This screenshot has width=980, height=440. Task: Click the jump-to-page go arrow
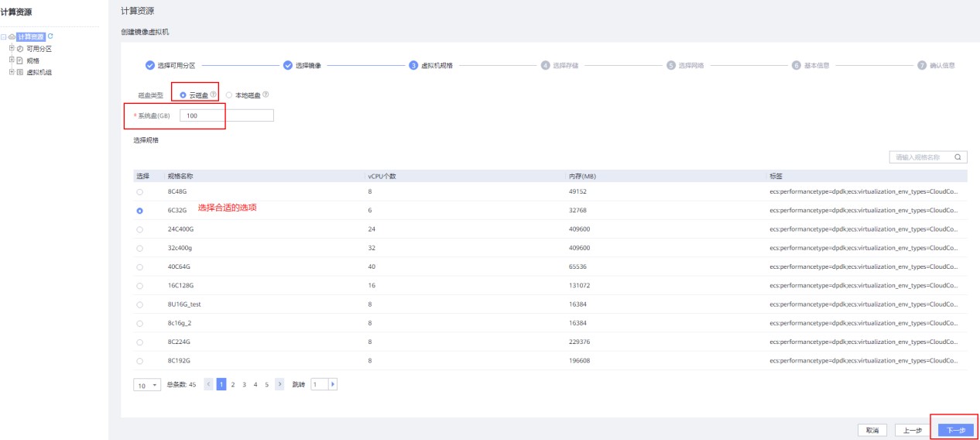(x=334, y=384)
